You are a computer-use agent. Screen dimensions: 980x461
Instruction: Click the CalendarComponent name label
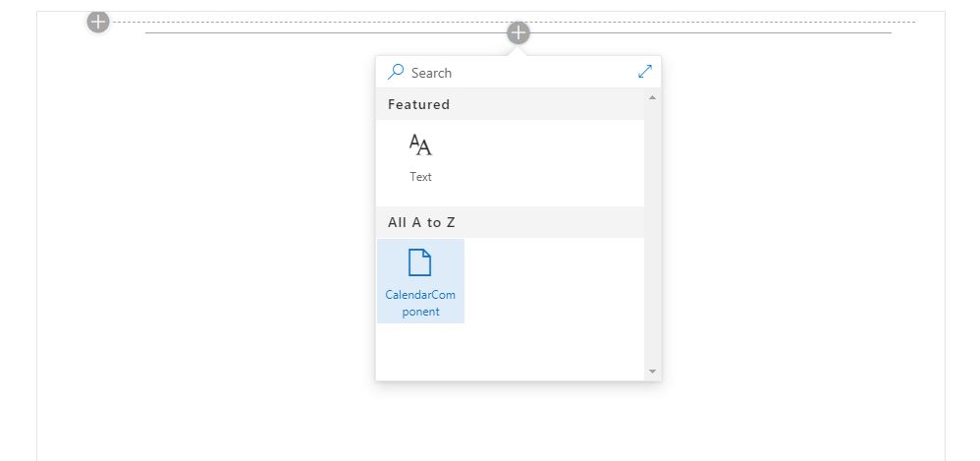[420, 304]
